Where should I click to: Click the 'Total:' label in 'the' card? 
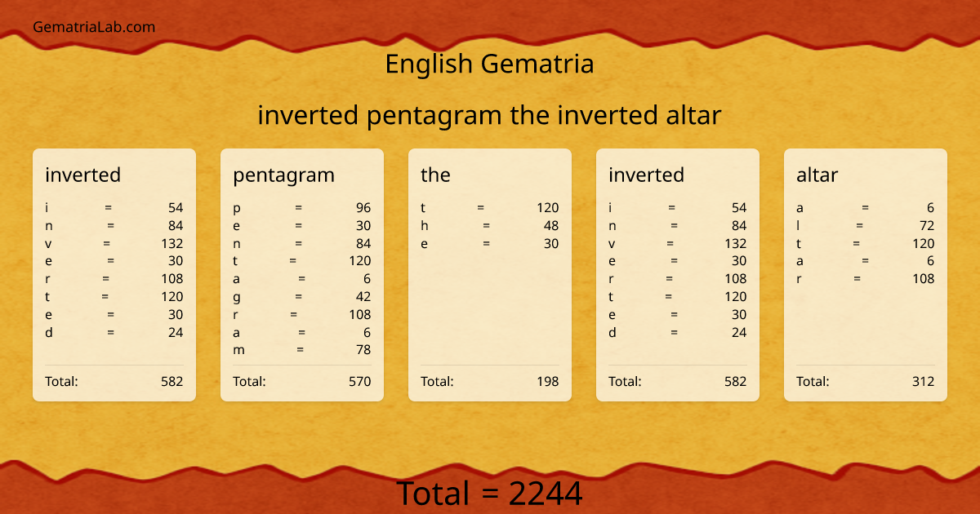(x=437, y=381)
